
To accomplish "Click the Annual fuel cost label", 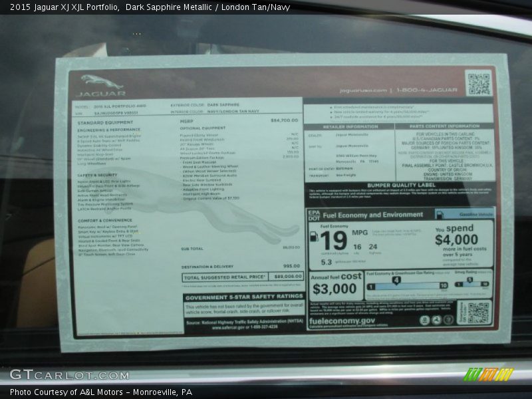I will coord(336,277).
